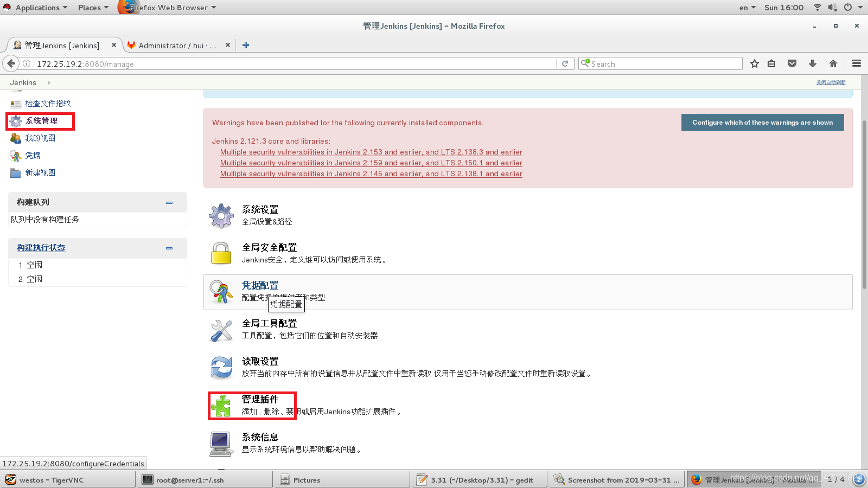Screen dimensions: 868x488
Task: Switch to the Administrator / hui tab
Action: (177, 46)
